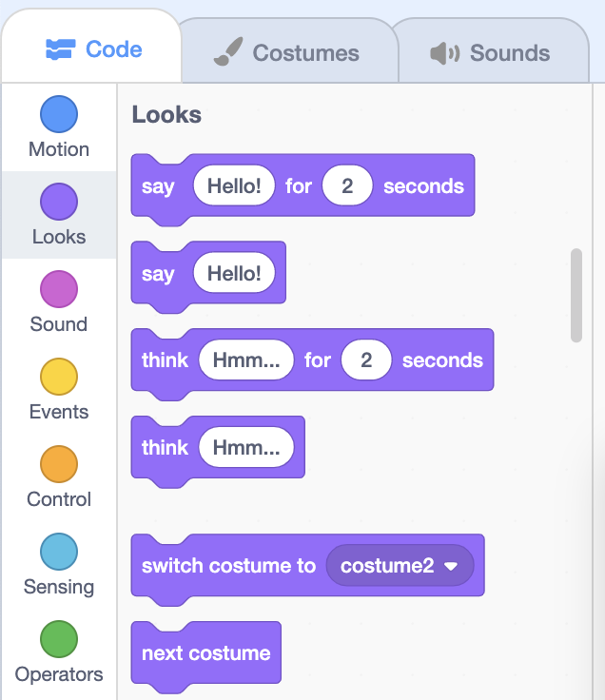Open the costume2 dropdown in switch costume block
605x700 pixels.
(400, 566)
